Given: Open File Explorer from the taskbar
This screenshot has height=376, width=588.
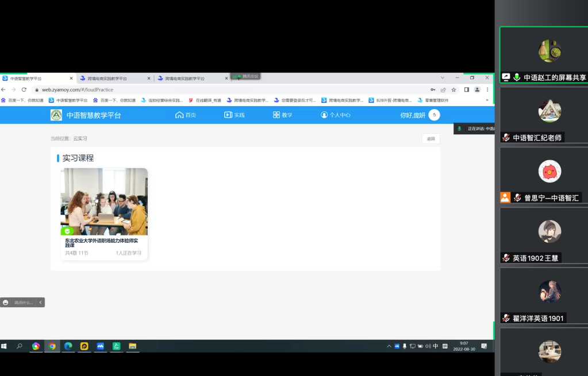Looking at the screenshot, I should 133,346.
